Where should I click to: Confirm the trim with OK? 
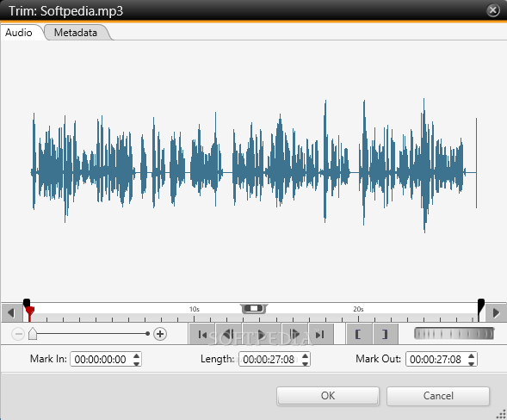(328, 396)
